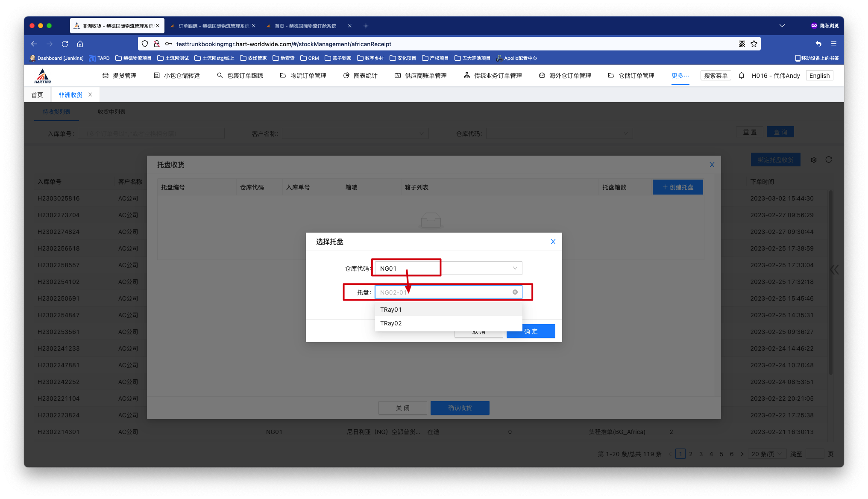Switch the language to English

(x=819, y=76)
